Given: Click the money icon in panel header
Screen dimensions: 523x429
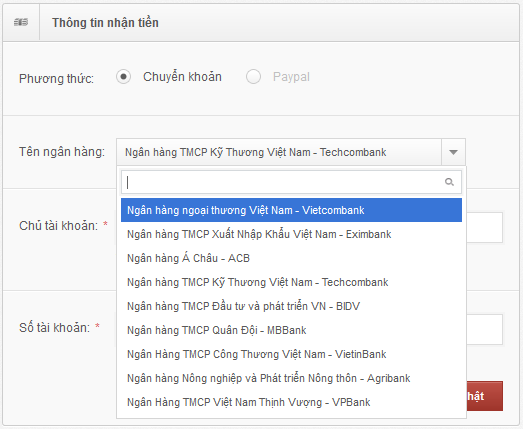Looking at the screenshot, I should pyautogui.click(x=21, y=22).
